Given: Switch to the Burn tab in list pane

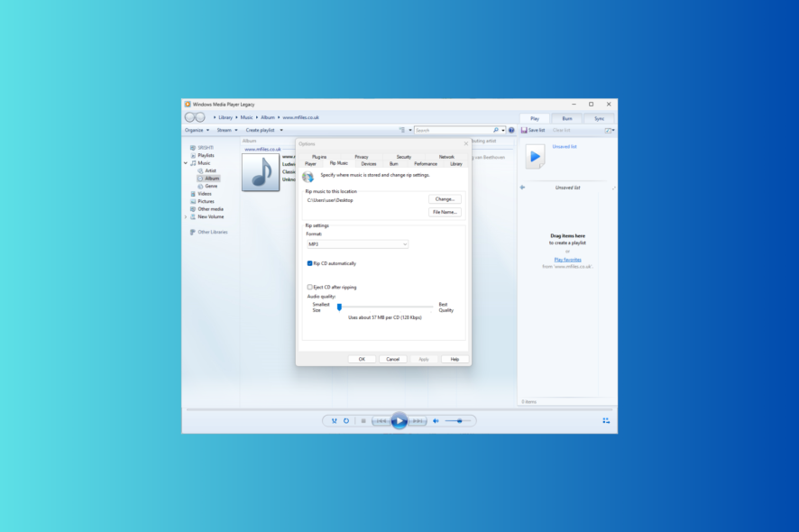Looking at the screenshot, I should [566, 118].
